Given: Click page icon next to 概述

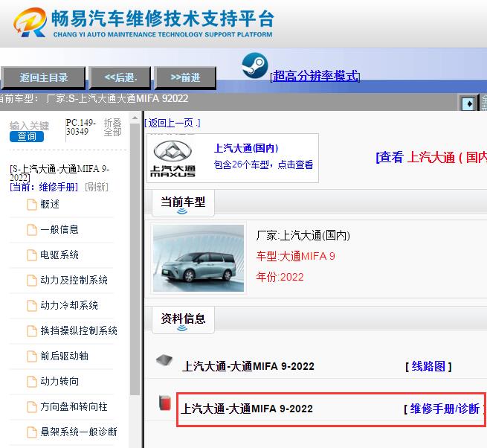Looking at the screenshot, I should pos(32,205).
